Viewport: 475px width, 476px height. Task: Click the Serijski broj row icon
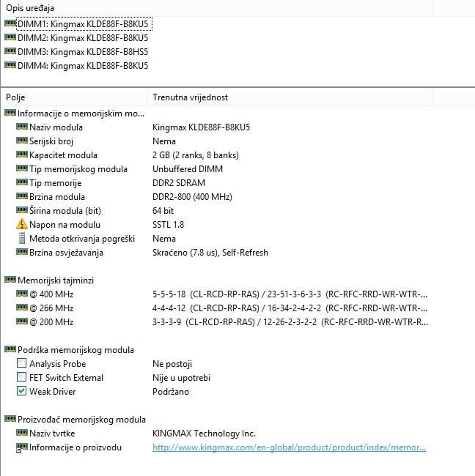tap(22, 141)
